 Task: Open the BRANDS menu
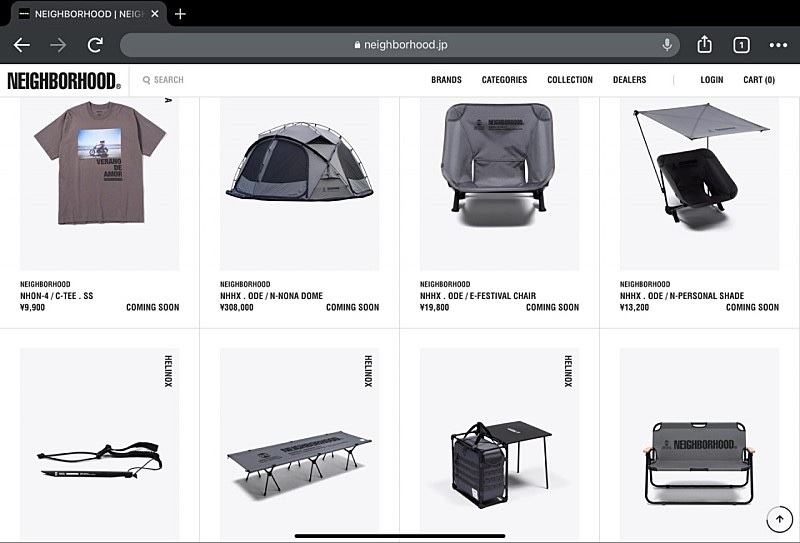(x=446, y=80)
